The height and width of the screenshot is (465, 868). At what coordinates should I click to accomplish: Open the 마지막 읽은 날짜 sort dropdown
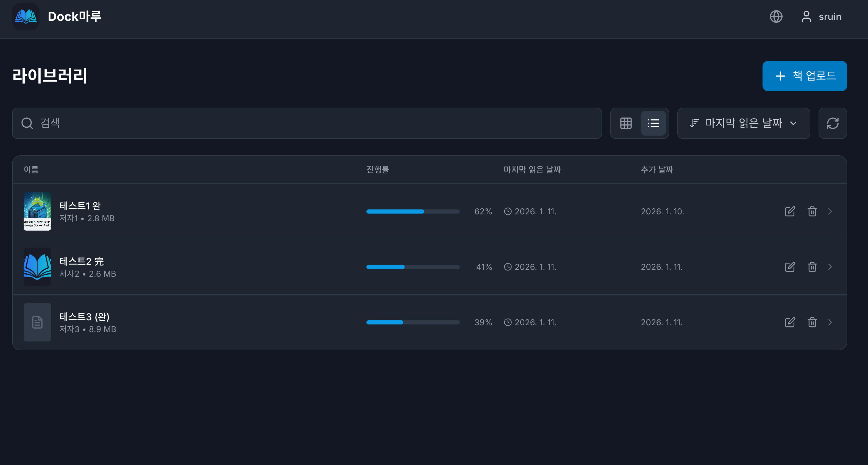tap(743, 123)
